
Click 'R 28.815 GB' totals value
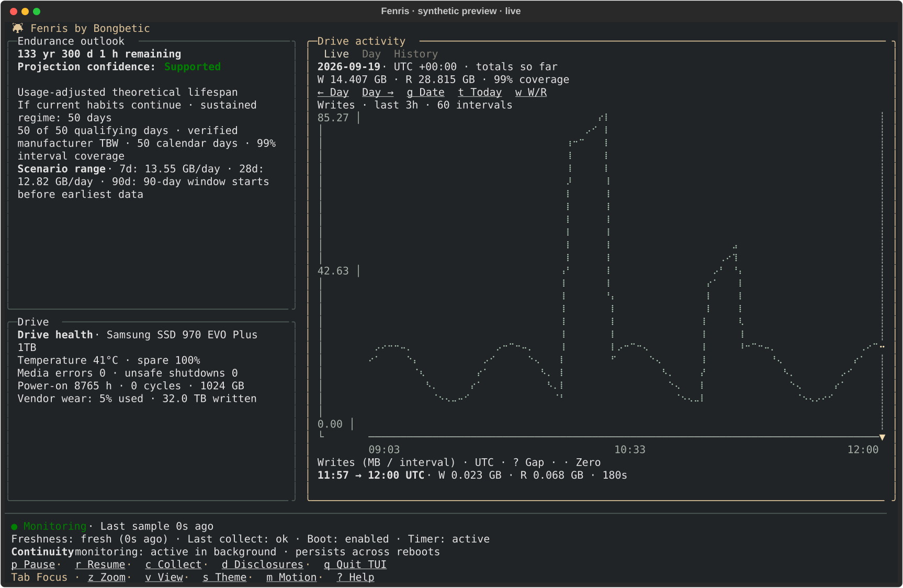tap(440, 80)
